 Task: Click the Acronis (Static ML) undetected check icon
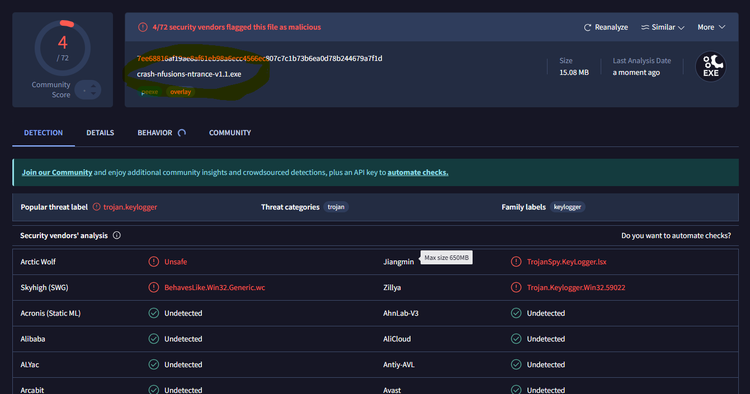(154, 313)
